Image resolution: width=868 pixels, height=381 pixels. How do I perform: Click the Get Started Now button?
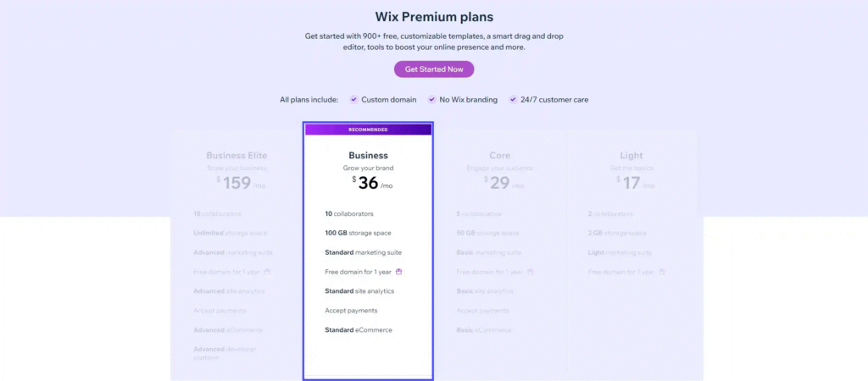[434, 69]
